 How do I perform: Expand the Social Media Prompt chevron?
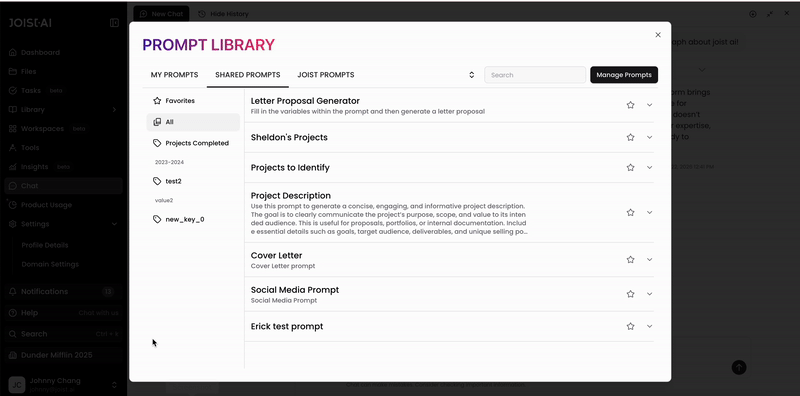point(649,294)
